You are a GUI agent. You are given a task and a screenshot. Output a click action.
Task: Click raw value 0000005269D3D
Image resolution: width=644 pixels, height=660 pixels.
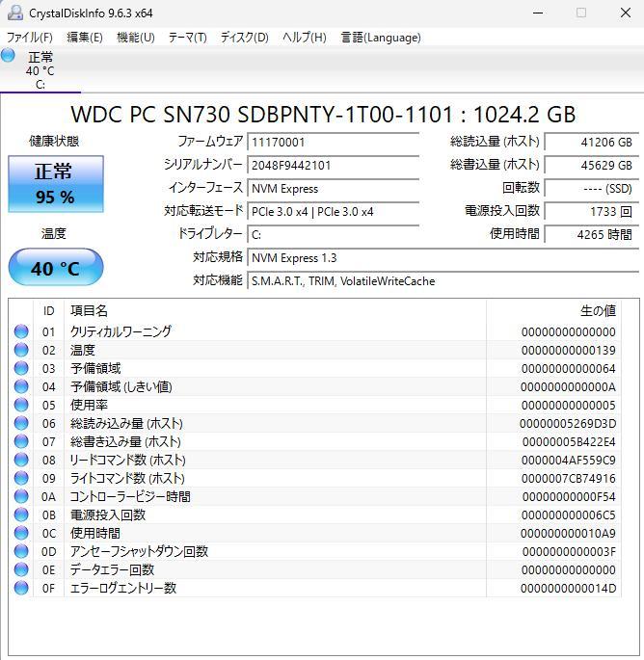click(x=568, y=423)
